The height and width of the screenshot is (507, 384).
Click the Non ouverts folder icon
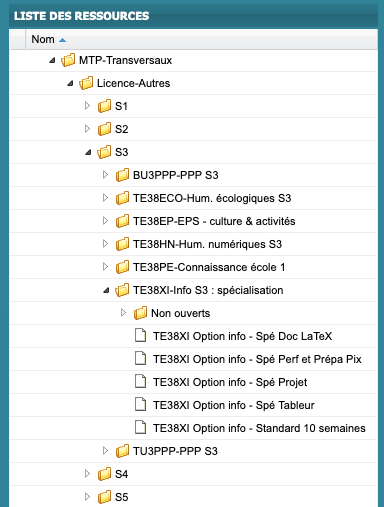(x=140, y=313)
